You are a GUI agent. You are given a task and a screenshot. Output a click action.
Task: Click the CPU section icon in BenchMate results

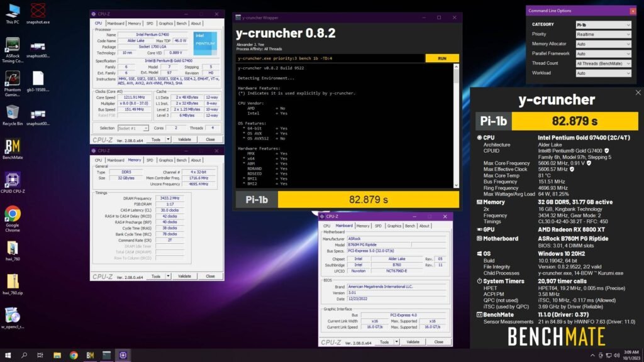(479, 138)
